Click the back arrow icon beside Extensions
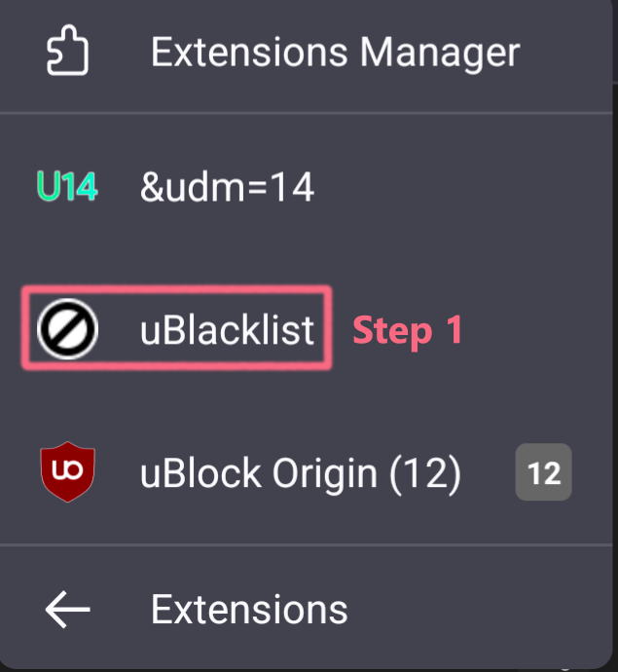618x672 pixels. click(67, 611)
